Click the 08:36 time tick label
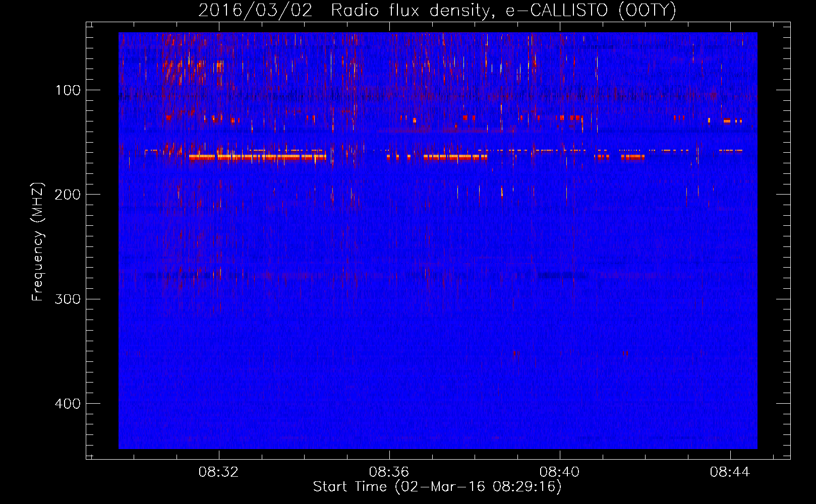 coord(389,472)
